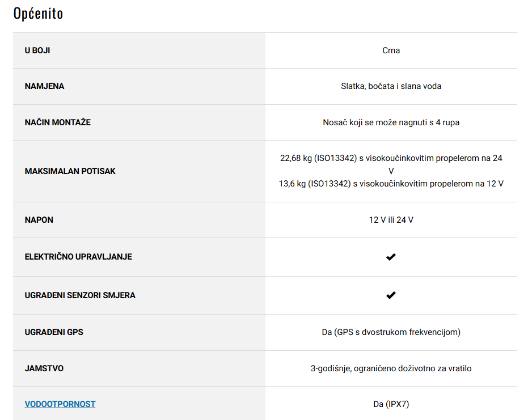Image resolution: width=528 pixels, height=420 pixels.
Task: Select the NAPON row label
Action: [39, 220]
